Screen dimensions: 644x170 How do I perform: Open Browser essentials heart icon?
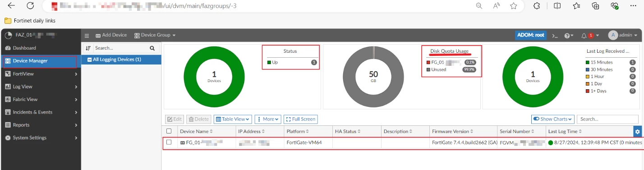coord(614,6)
